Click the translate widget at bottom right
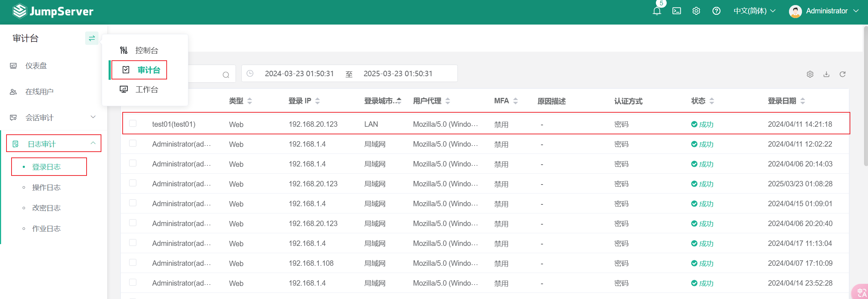Viewport: 868px width, 299px height. coord(860,292)
